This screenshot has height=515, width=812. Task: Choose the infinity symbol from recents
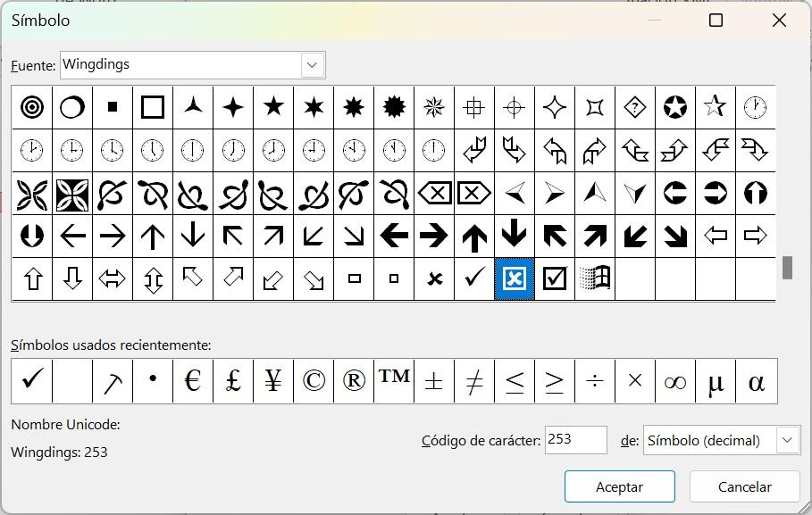click(675, 381)
